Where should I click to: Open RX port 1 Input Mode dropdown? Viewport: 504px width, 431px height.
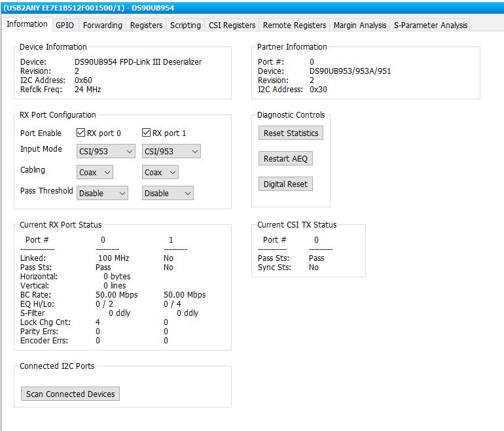pyautogui.click(x=171, y=151)
